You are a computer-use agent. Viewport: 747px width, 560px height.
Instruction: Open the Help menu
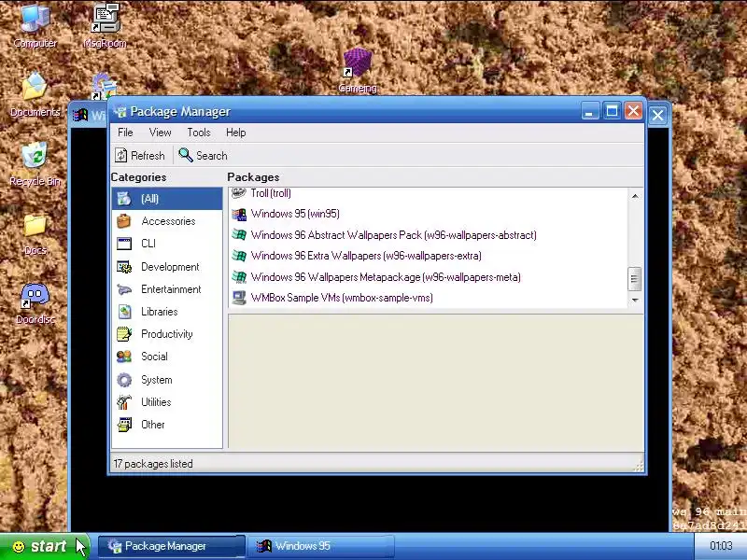click(236, 133)
